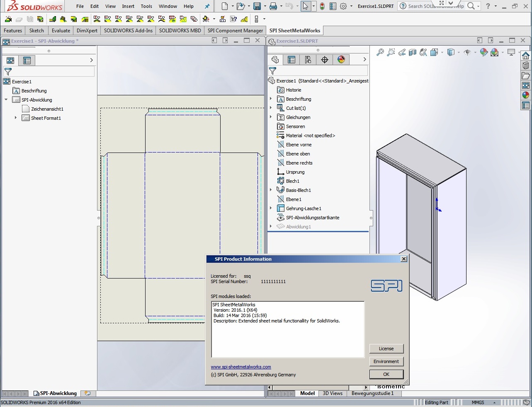Click the Print icon
532x407 pixels.
[273, 6]
